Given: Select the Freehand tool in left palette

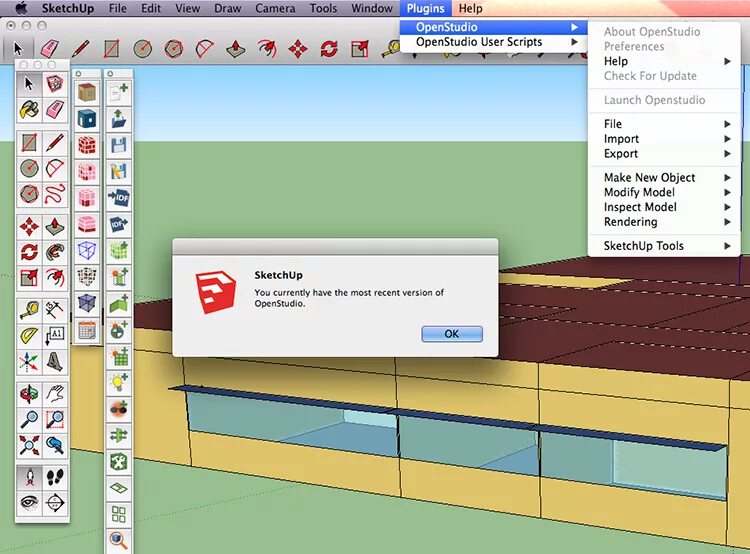Looking at the screenshot, I should [x=55, y=194].
